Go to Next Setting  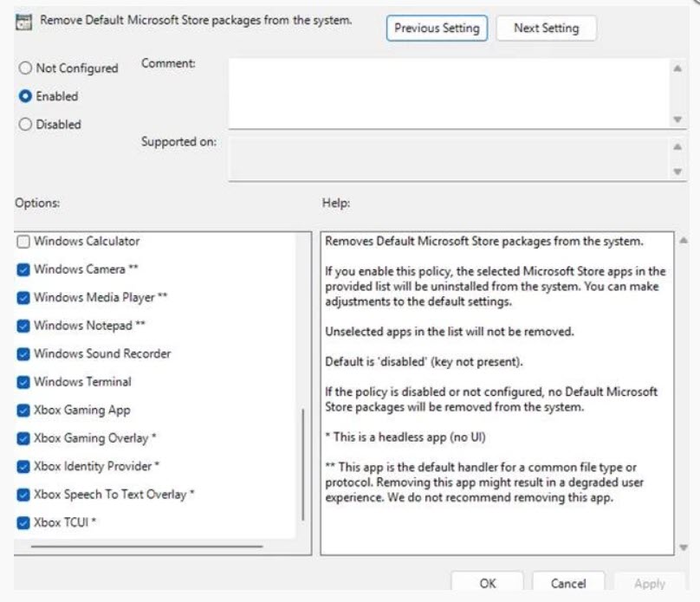[546, 28]
